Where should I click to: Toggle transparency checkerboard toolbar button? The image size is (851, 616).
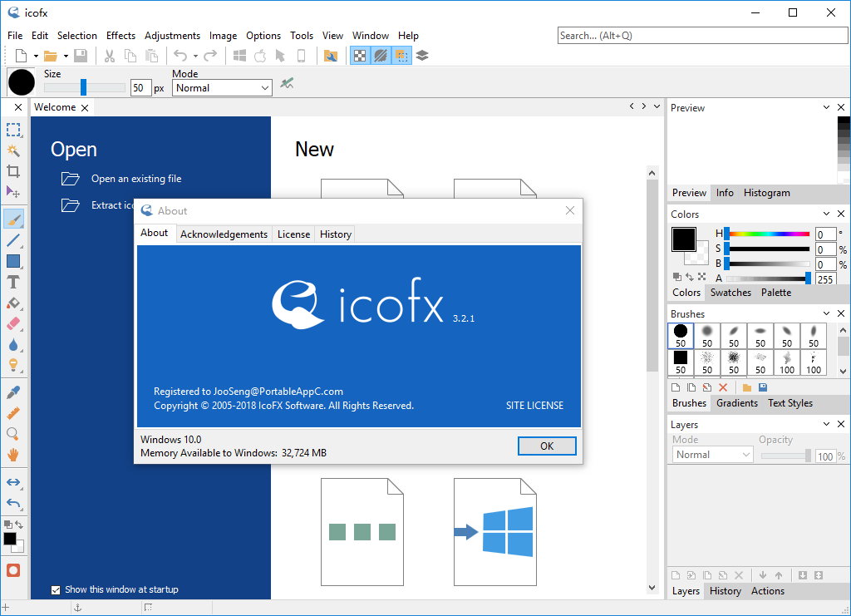coord(360,56)
